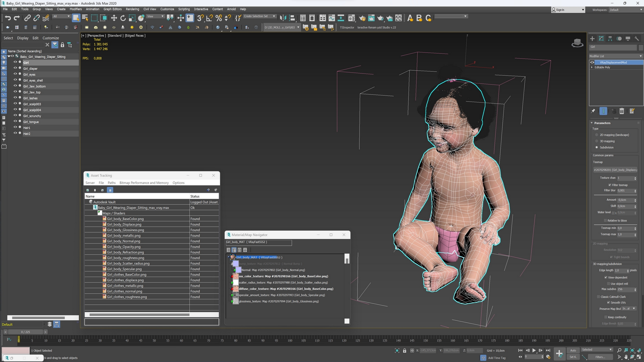Hide the Girl_eyes object via eye icon
Screen dimensions: 644x362
(15, 74)
